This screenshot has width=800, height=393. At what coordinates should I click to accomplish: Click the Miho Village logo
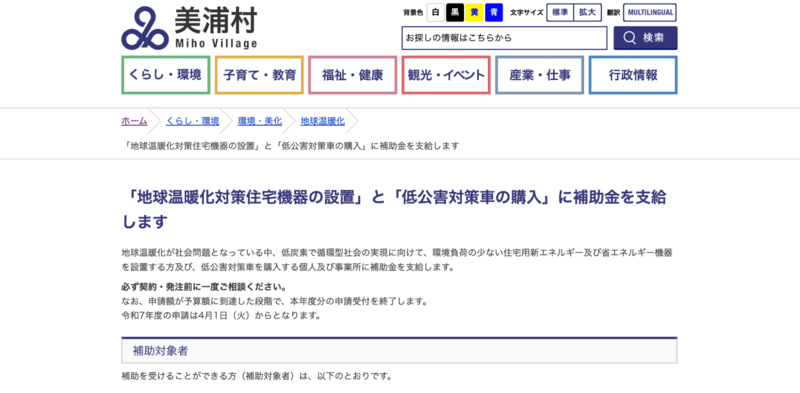pos(189,28)
